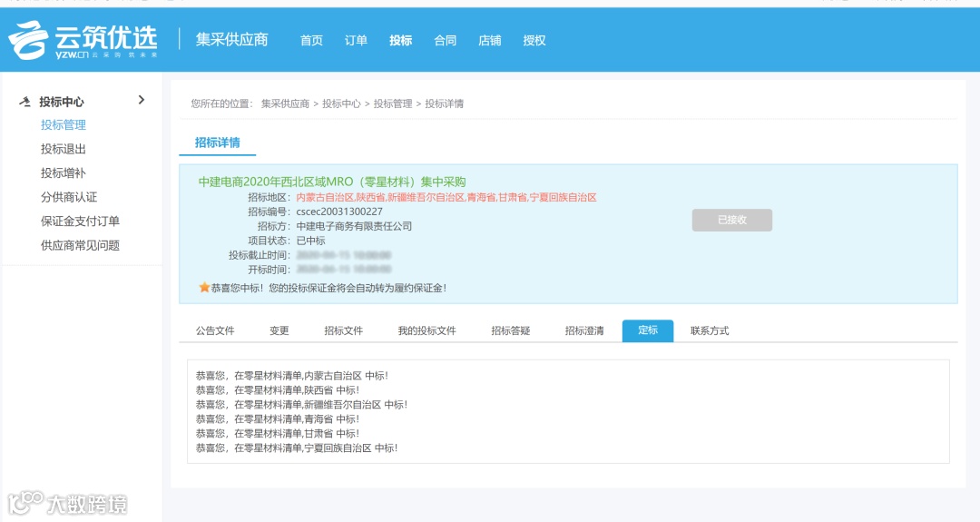Open 投标退出 in sidebar
The image size is (980, 522).
click(x=64, y=149)
